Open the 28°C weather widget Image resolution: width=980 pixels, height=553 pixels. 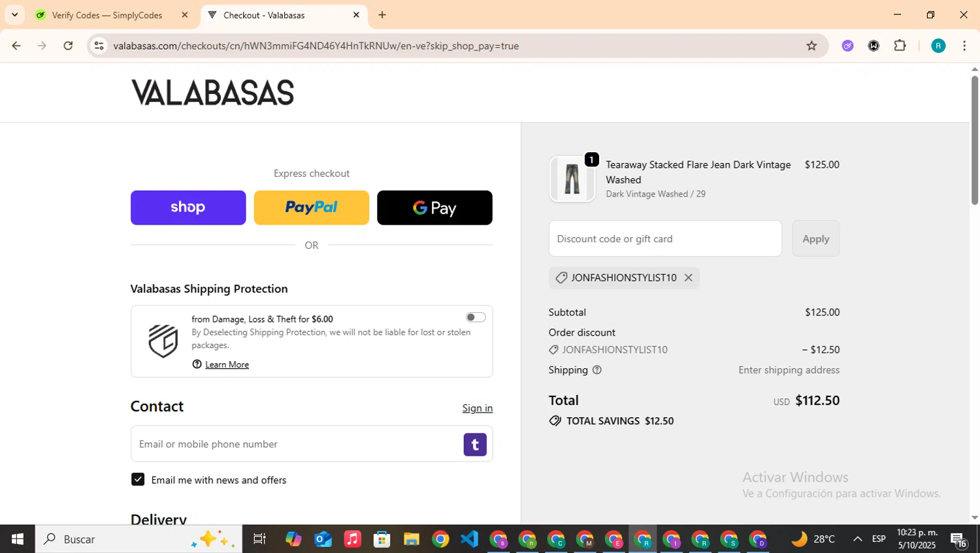pyautogui.click(x=813, y=539)
